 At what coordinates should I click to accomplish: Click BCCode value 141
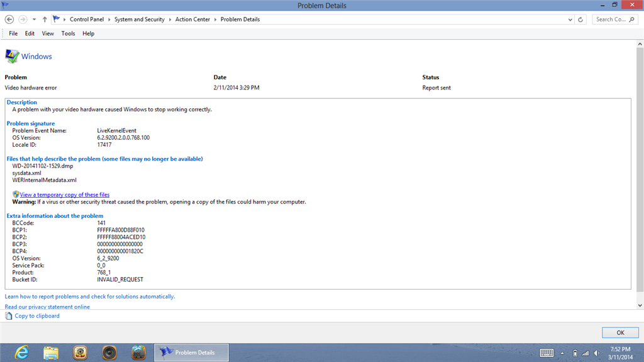pyautogui.click(x=101, y=222)
